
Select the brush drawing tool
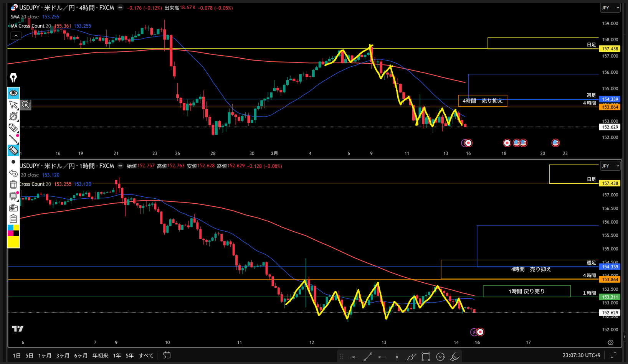click(454, 357)
